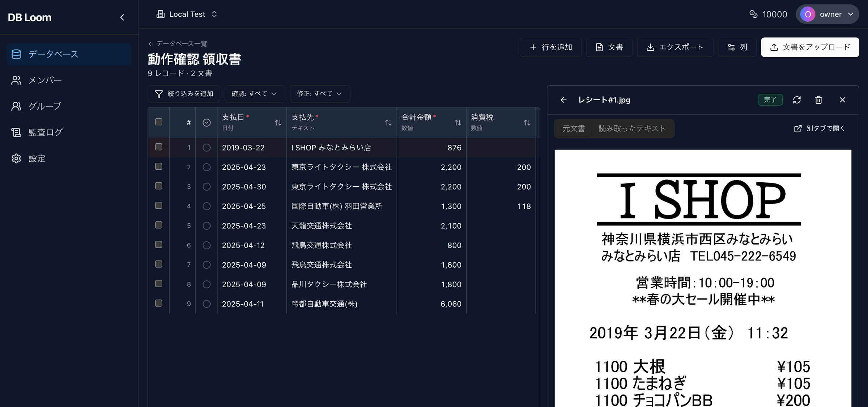Mark row 8 品川タクシー confirmation circle
The height and width of the screenshot is (407, 868).
[x=207, y=284]
